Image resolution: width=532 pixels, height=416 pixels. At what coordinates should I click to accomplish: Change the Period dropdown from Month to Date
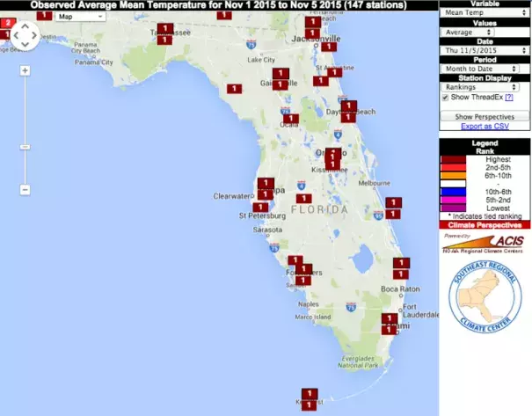(x=480, y=69)
